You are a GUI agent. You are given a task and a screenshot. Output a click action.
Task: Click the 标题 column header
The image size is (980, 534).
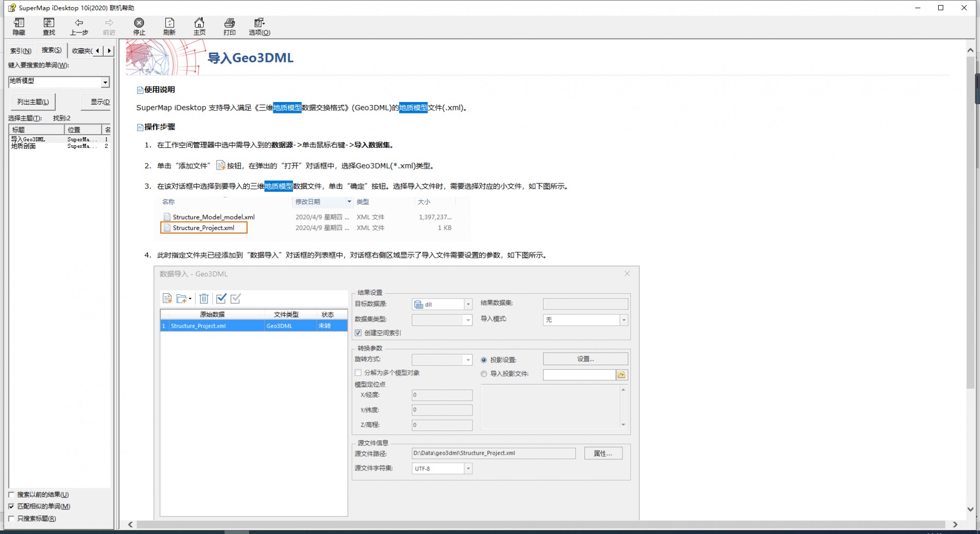coord(37,129)
